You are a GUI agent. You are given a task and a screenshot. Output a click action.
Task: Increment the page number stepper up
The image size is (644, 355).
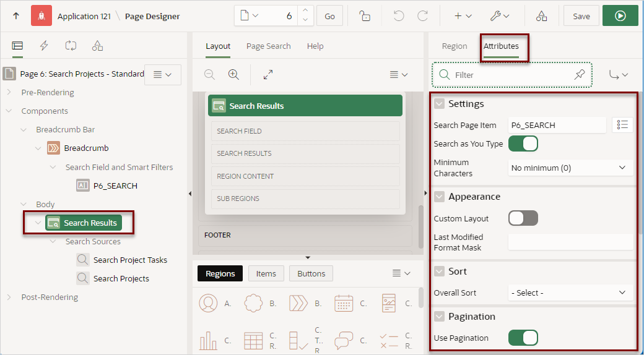pyautogui.click(x=305, y=11)
